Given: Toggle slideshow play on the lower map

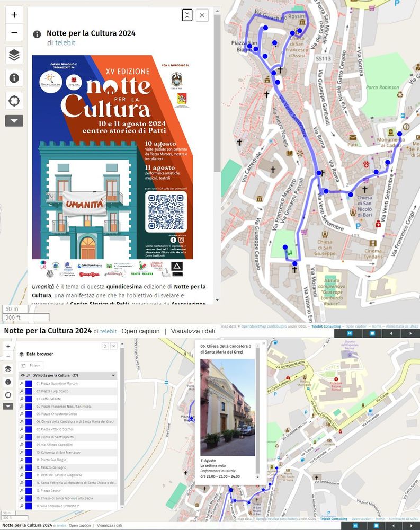Looking at the screenshot, I should [x=355, y=526].
